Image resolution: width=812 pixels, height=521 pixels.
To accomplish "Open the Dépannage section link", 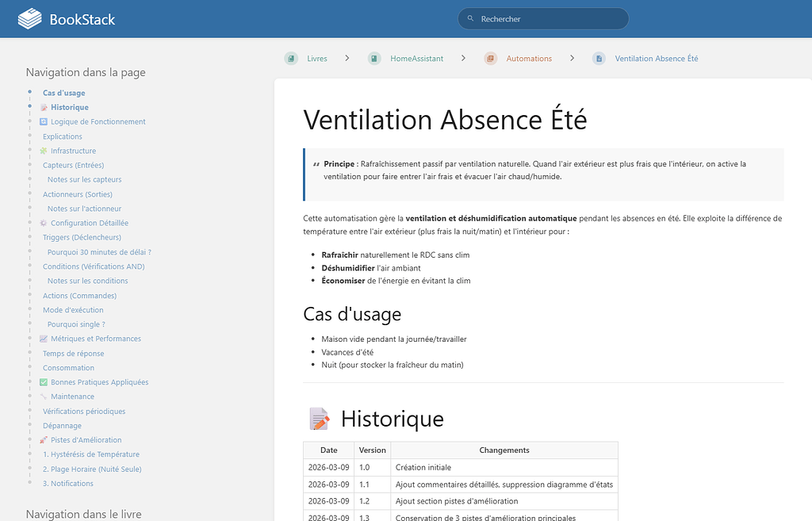I will pos(62,426).
